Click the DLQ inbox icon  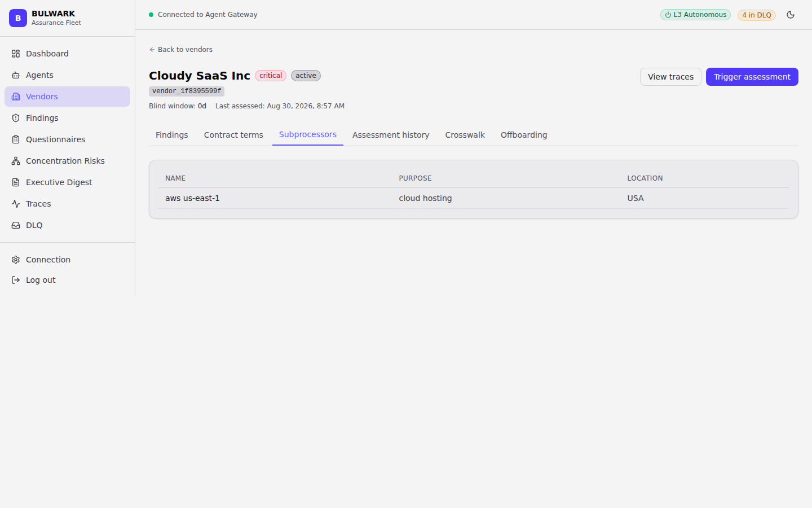tap(16, 225)
